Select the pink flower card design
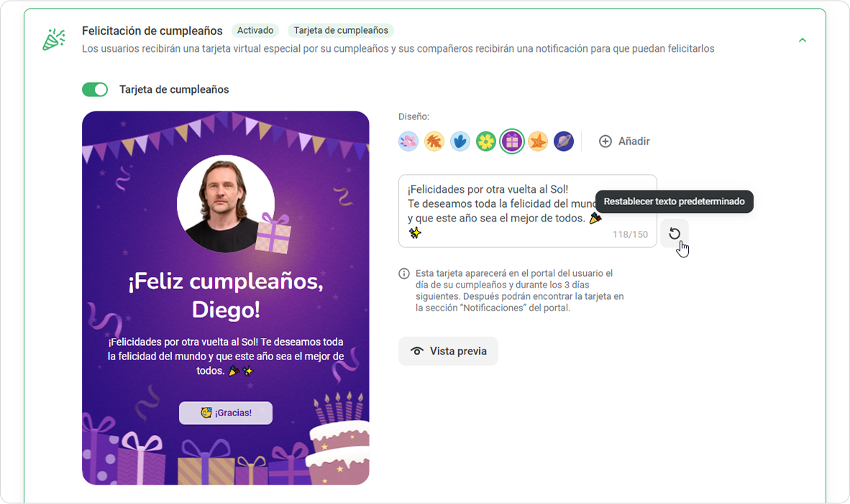The height and width of the screenshot is (504, 850). [408, 142]
